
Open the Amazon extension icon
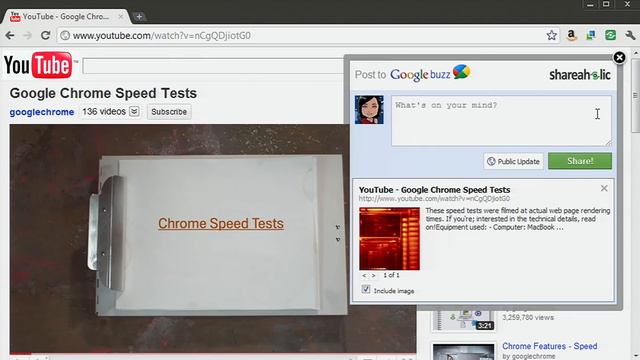pos(571,36)
